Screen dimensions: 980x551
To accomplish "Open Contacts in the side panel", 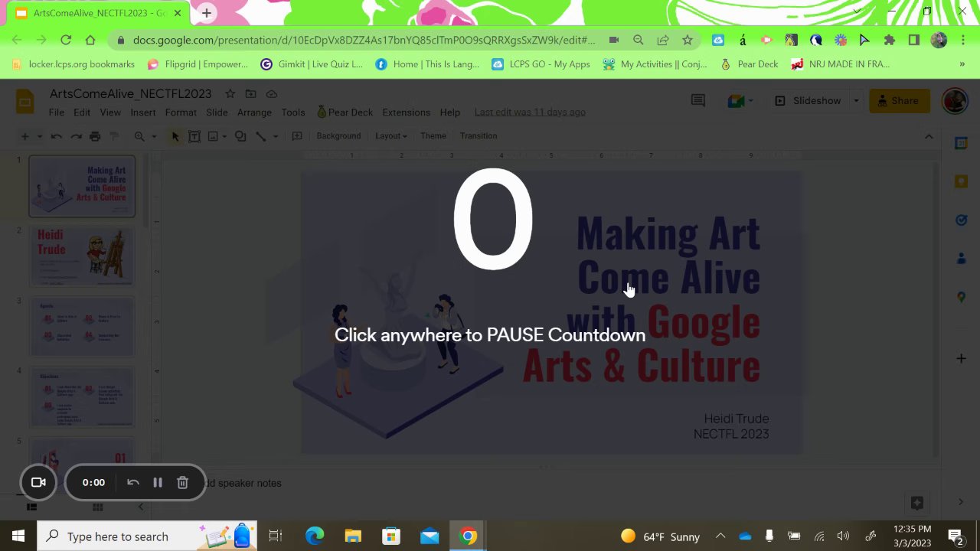I will coord(961,259).
